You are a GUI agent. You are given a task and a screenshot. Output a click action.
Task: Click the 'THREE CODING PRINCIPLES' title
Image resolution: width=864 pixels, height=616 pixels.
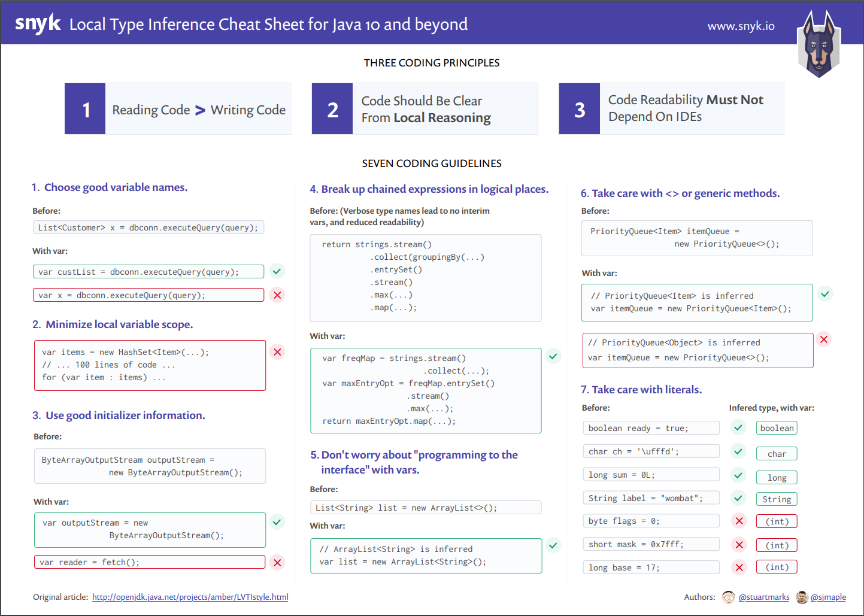[432, 63]
